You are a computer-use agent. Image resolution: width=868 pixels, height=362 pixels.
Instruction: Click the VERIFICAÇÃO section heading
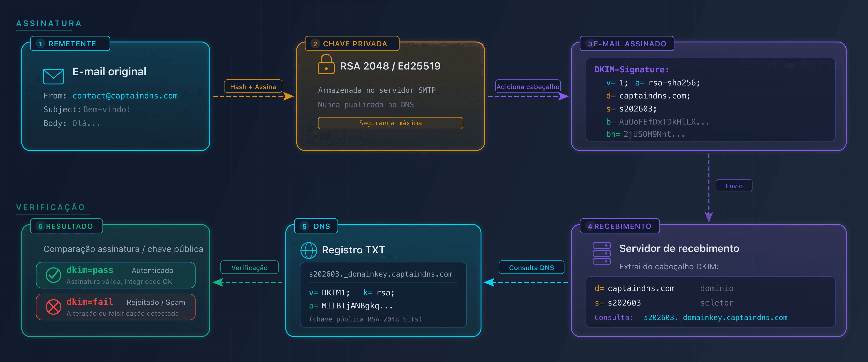point(51,207)
